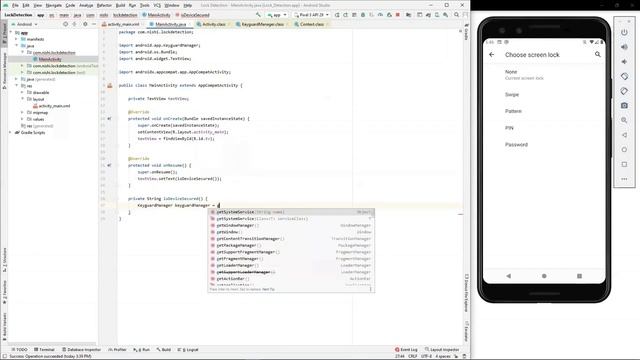Open the Android project view dropdown
This screenshot has width=640, height=360.
point(24,24)
